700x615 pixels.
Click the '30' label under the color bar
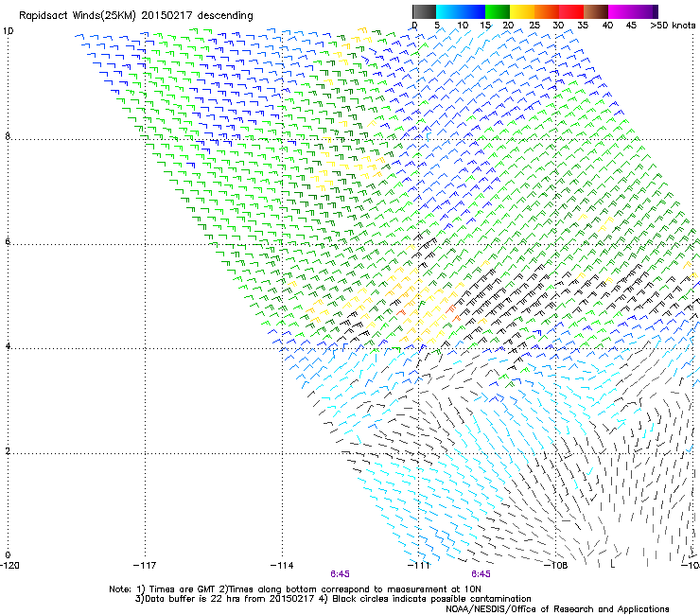(x=558, y=25)
